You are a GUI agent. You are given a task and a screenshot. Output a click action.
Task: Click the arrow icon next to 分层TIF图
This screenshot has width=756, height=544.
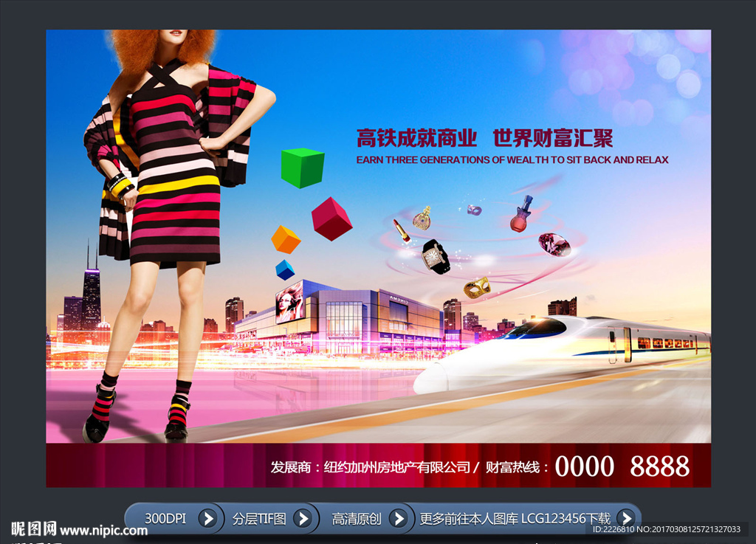click(303, 518)
